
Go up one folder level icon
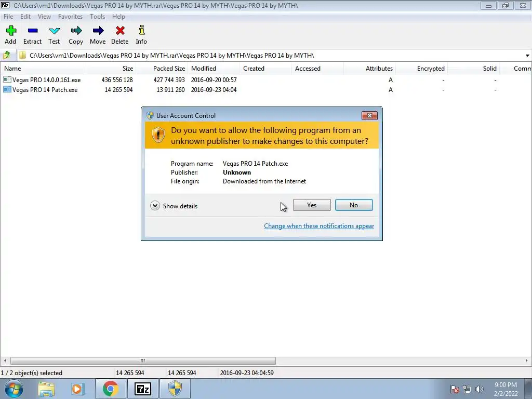[7, 55]
